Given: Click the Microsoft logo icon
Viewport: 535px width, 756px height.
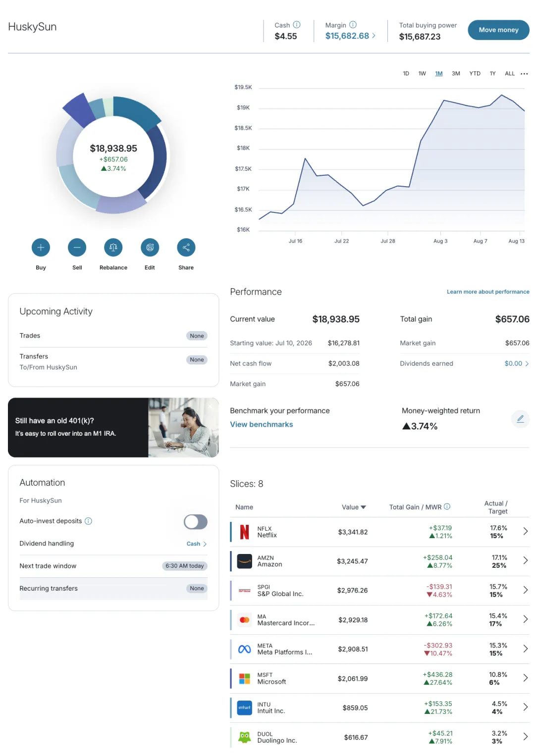Looking at the screenshot, I should [x=245, y=678].
